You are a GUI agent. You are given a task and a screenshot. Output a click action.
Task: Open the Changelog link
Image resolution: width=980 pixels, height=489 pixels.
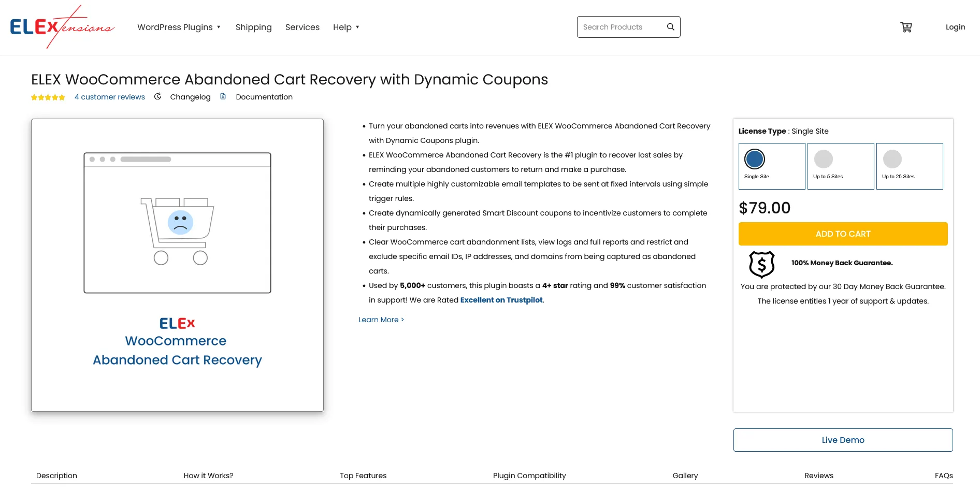click(x=190, y=97)
